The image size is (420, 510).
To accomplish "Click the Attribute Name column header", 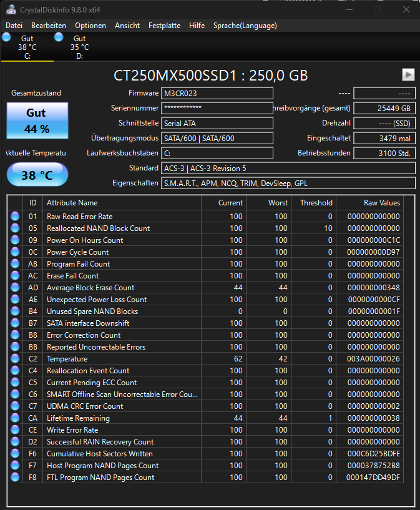I will pos(122,203).
